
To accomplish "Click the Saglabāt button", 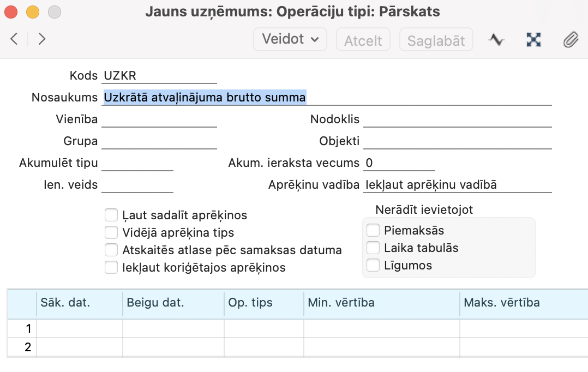I will (436, 40).
